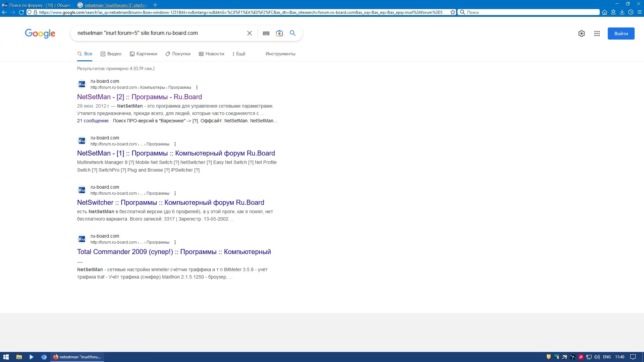Screen dimensions: 644x362
Task: Switch to Ru-Board forum search tab
Action: point(37,5)
